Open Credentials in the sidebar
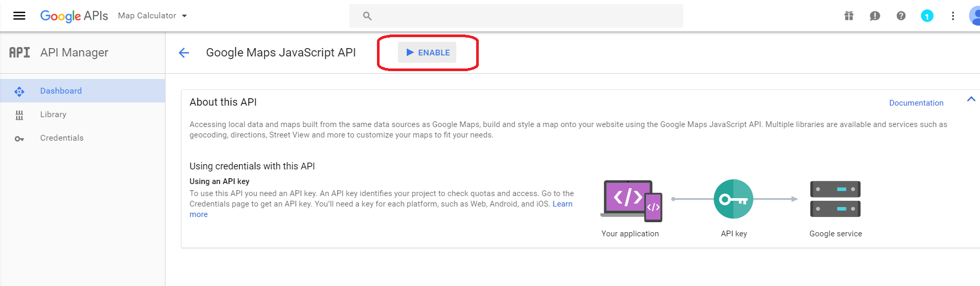Viewport: 980px width, 286px height. point(82,138)
